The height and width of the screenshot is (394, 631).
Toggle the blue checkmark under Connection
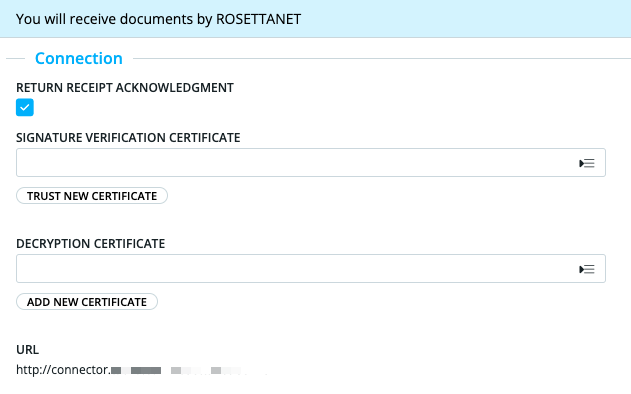coord(25,107)
